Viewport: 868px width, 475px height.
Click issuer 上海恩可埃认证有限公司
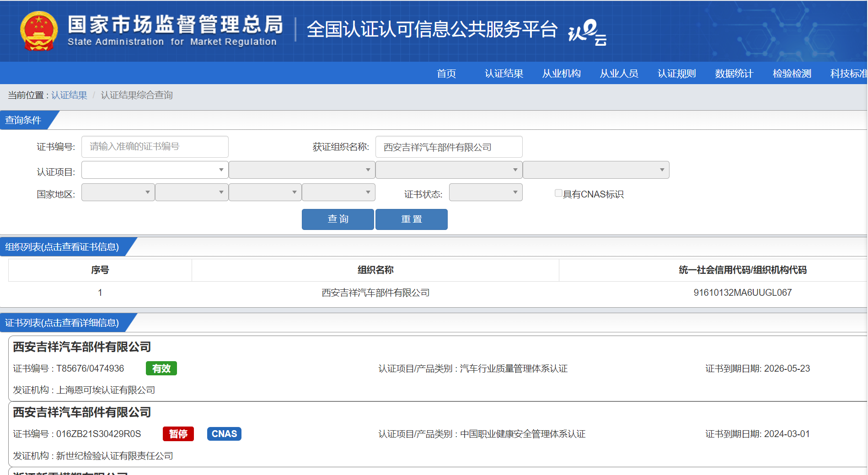coord(106,390)
